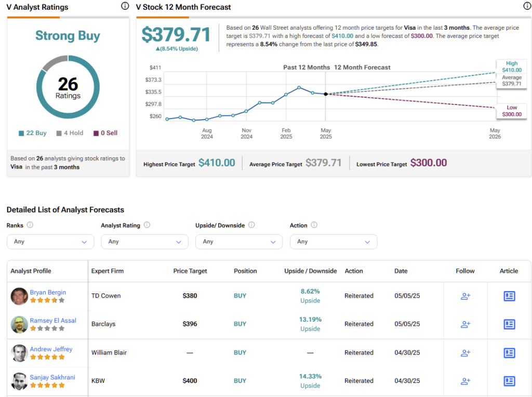Open Andrew Jeffrey analyst profile link
The height and width of the screenshot is (397, 532).
pyautogui.click(x=51, y=349)
